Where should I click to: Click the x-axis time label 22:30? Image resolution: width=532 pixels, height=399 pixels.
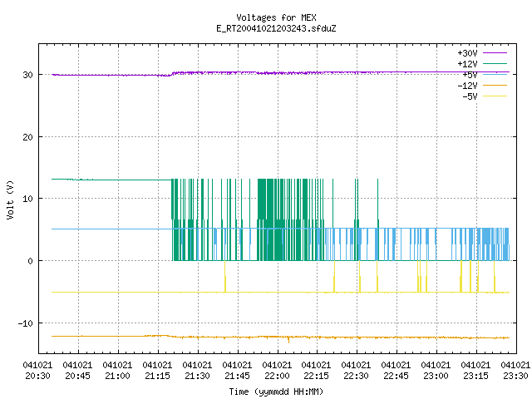tap(356, 376)
